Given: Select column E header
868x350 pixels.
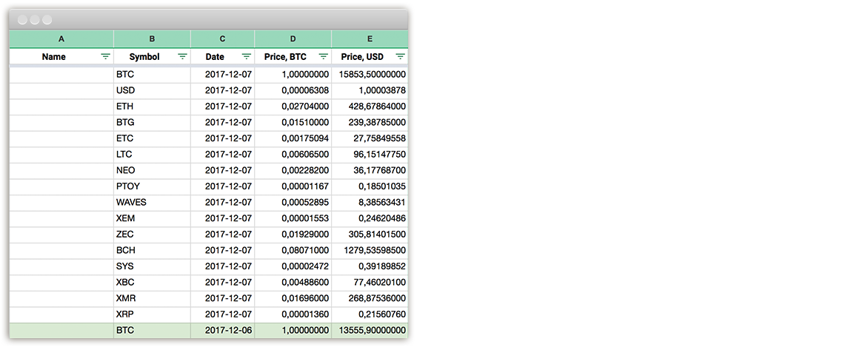Looking at the screenshot, I should coord(370,38).
